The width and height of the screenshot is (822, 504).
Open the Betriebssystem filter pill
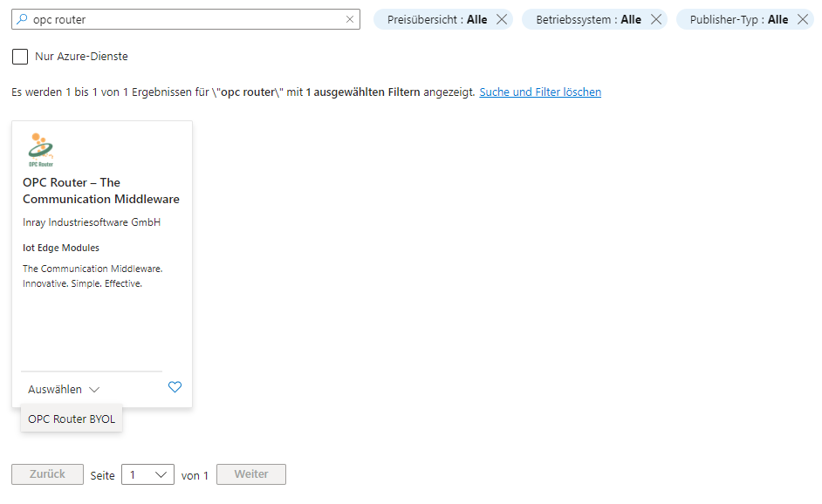tap(588, 19)
